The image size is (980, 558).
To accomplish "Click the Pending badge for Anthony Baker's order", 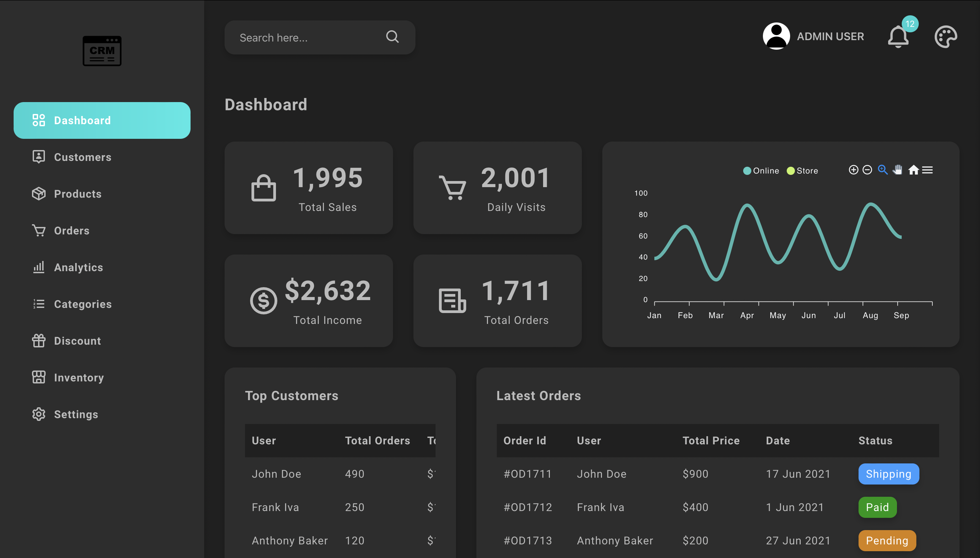I will 887,540.
